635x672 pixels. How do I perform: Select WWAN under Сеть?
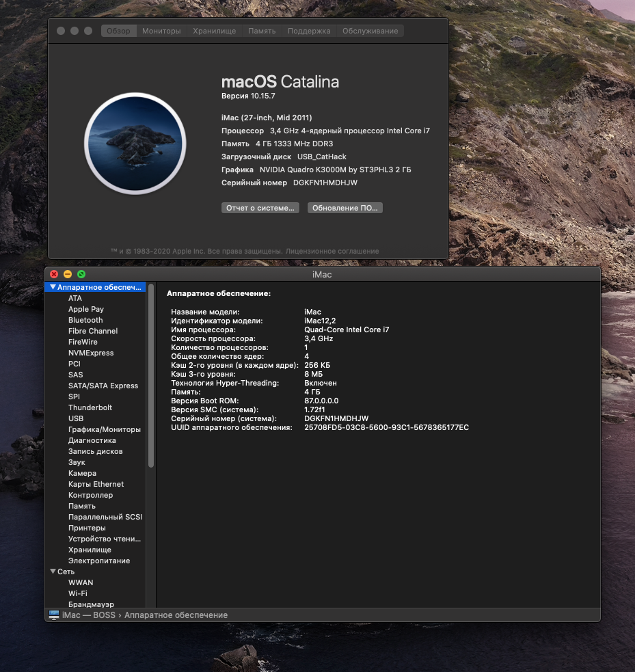pyautogui.click(x=81, y=582)
